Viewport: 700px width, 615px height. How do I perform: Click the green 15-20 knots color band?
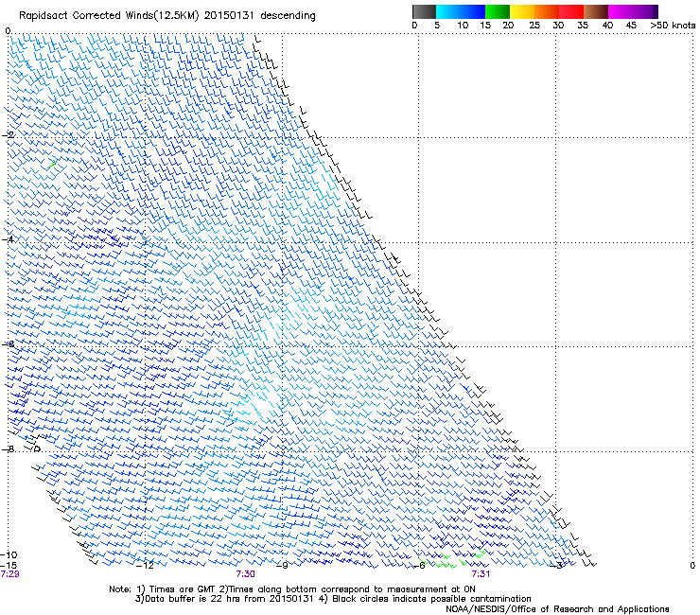[x=498, y=11]
